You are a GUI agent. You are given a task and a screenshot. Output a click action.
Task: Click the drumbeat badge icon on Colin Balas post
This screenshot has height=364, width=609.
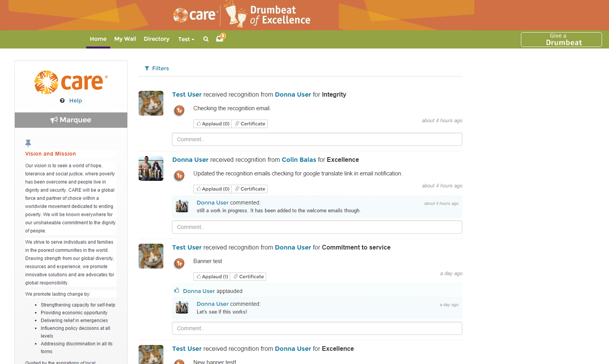click(179, 176)
